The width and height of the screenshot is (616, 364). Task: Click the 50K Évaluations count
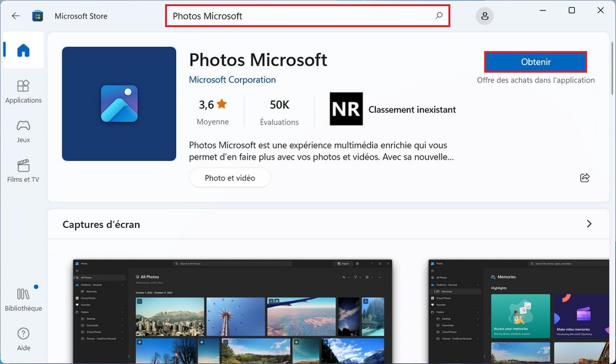pyautogui.click(x=279, y=112)
